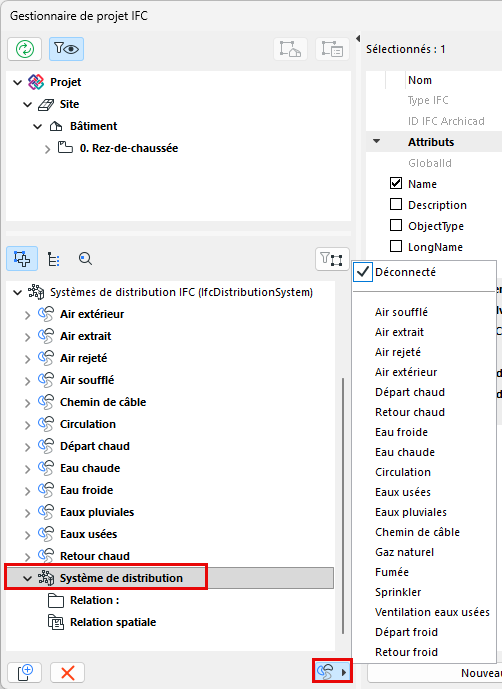The height and width of the screenshot is (689, 502).
Task: Choose Départ froid from popup menu
Action: coord(406,632)
